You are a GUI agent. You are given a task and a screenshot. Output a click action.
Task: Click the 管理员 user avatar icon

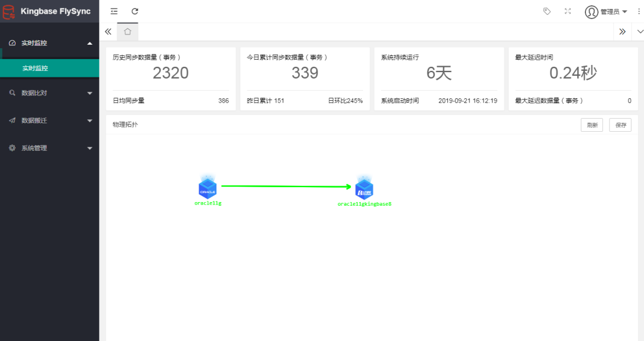tap(592, 12)
